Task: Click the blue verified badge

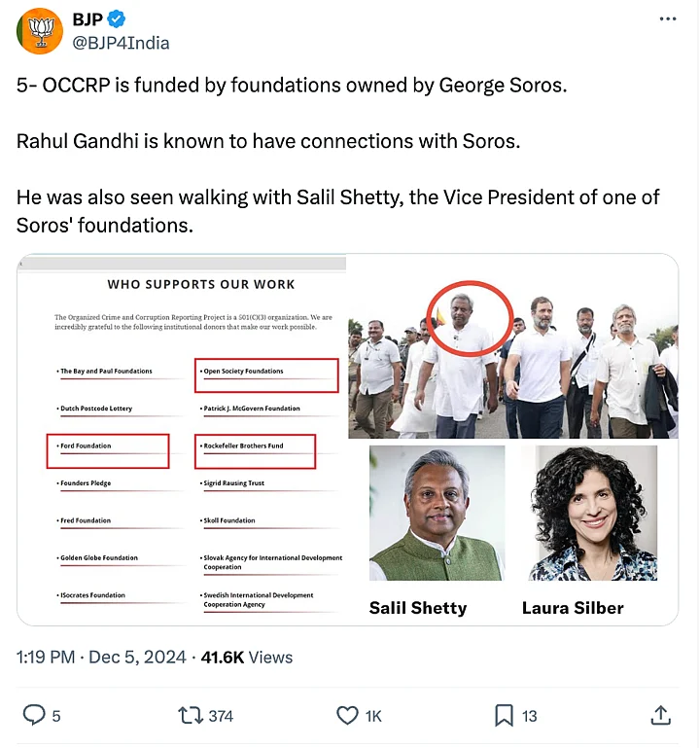Action: tap(116, 19)
